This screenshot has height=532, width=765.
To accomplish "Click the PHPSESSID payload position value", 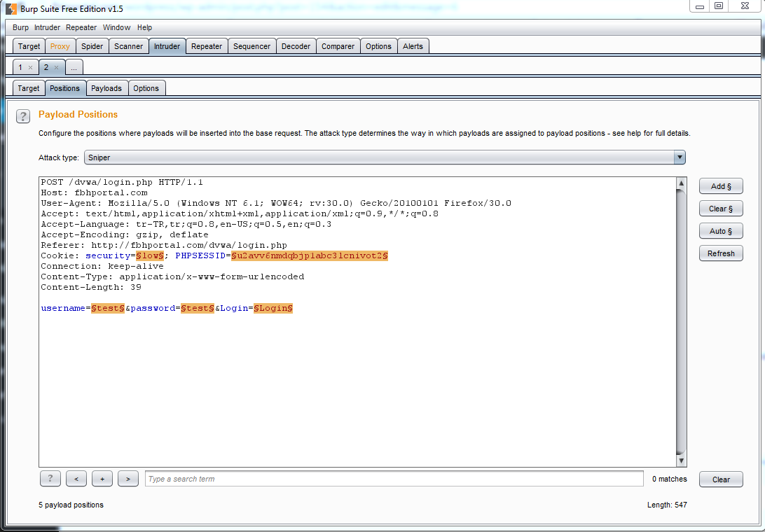I will pos(310,255).
